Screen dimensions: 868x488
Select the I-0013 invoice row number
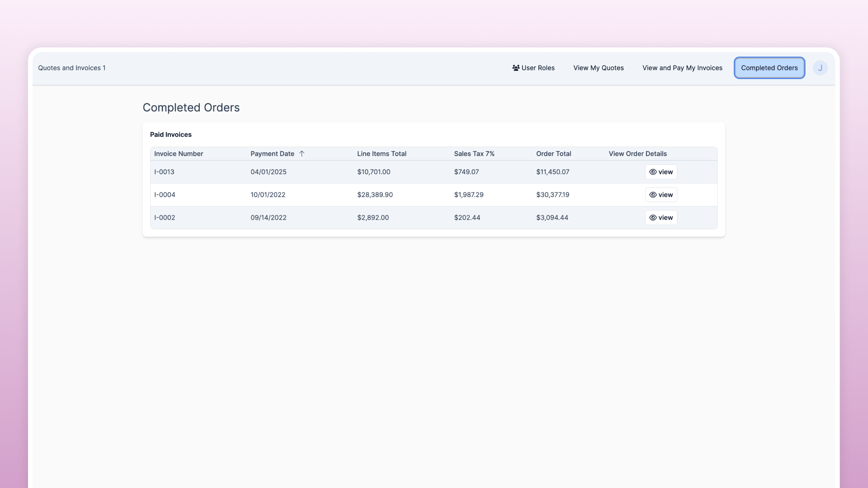164,172
